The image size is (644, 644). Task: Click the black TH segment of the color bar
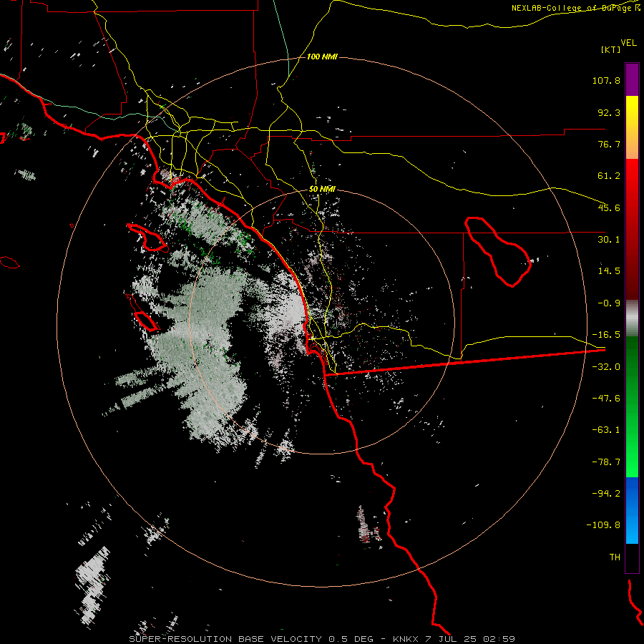click(632, 558)
